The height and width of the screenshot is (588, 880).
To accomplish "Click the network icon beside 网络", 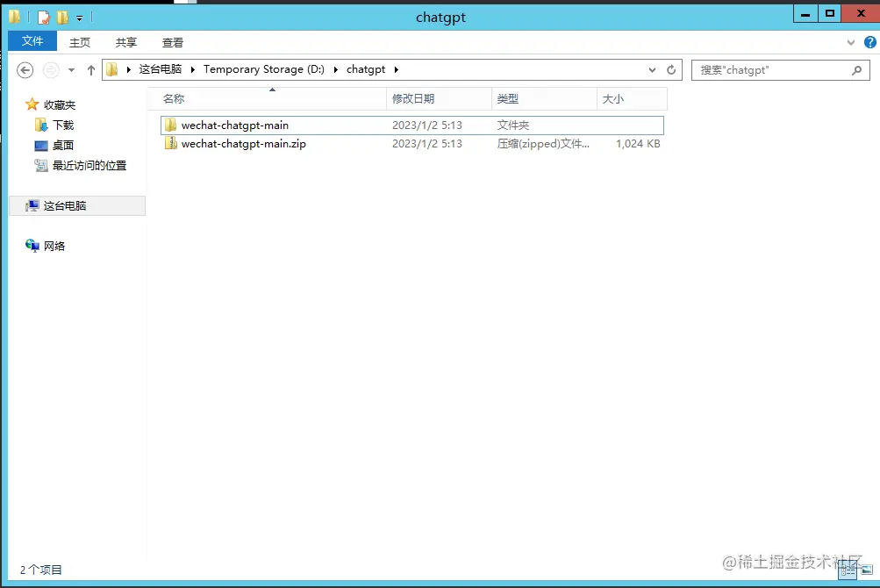I will click(x=32, y=246).
